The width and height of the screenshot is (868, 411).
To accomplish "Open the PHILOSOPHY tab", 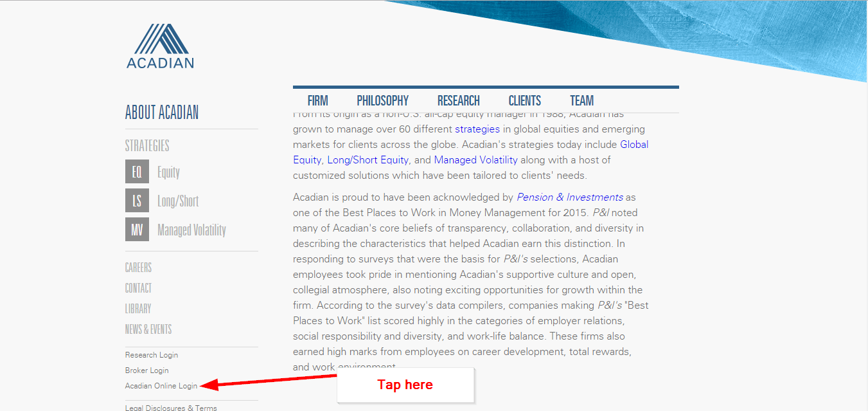I will (x=382, y=100).
